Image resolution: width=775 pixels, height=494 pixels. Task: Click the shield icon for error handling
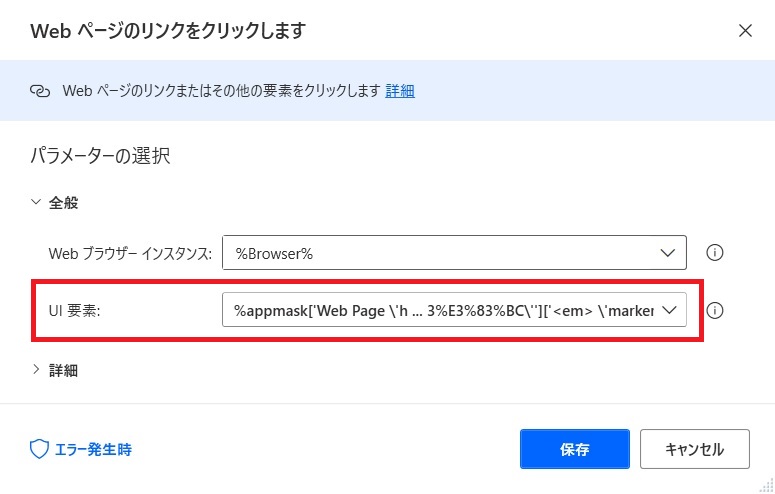pyautogui.click(x=39, y=449)
